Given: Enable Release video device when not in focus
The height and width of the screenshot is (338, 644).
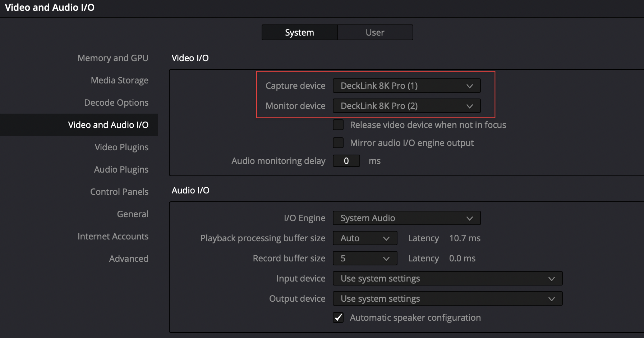Looking at the screenshot, I should 338,125.
